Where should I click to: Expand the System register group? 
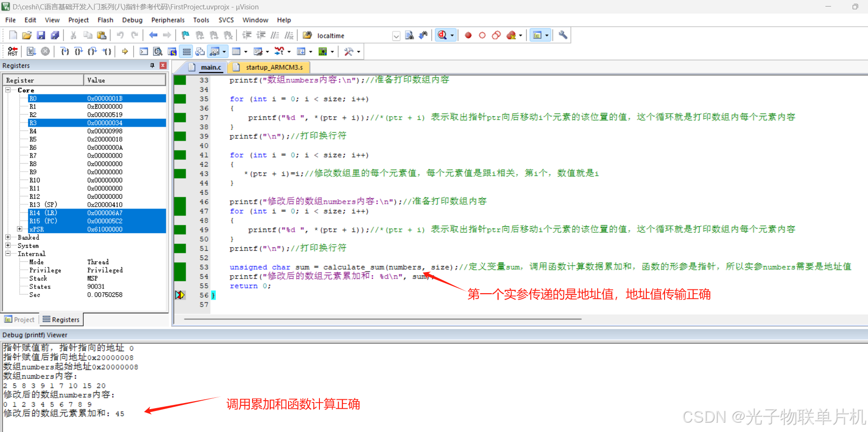pyautogui.click(x=8, y=245)
